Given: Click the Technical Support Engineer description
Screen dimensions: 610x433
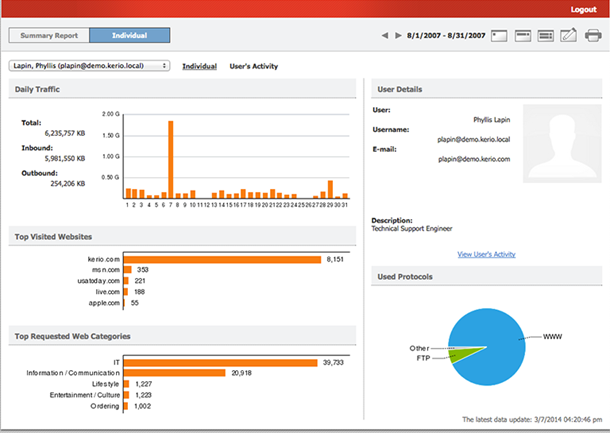Looking at the screenshot, I should 412,229.
